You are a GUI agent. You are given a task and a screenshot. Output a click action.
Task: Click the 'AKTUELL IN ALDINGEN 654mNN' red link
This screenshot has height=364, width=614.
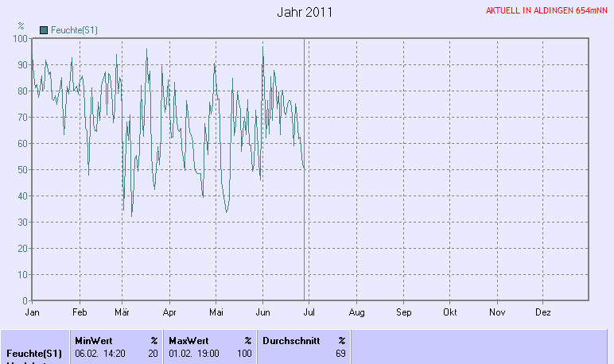click(546, 11)
